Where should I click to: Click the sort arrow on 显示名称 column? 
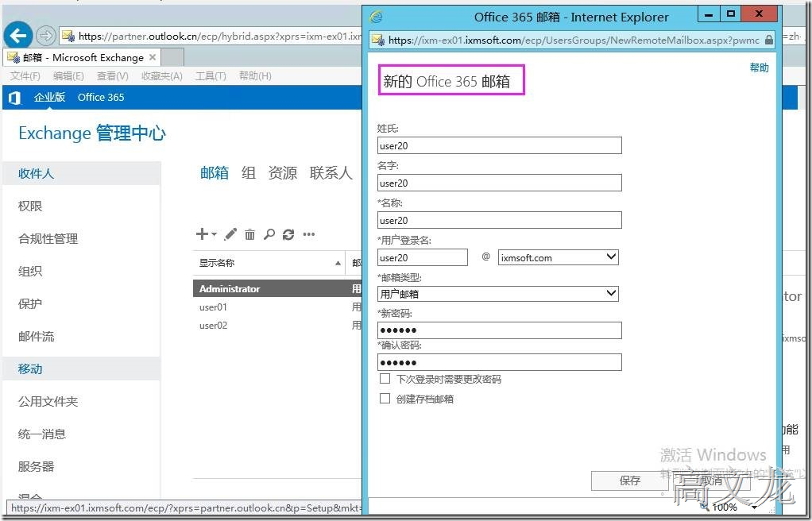click(x=338, y=263)
